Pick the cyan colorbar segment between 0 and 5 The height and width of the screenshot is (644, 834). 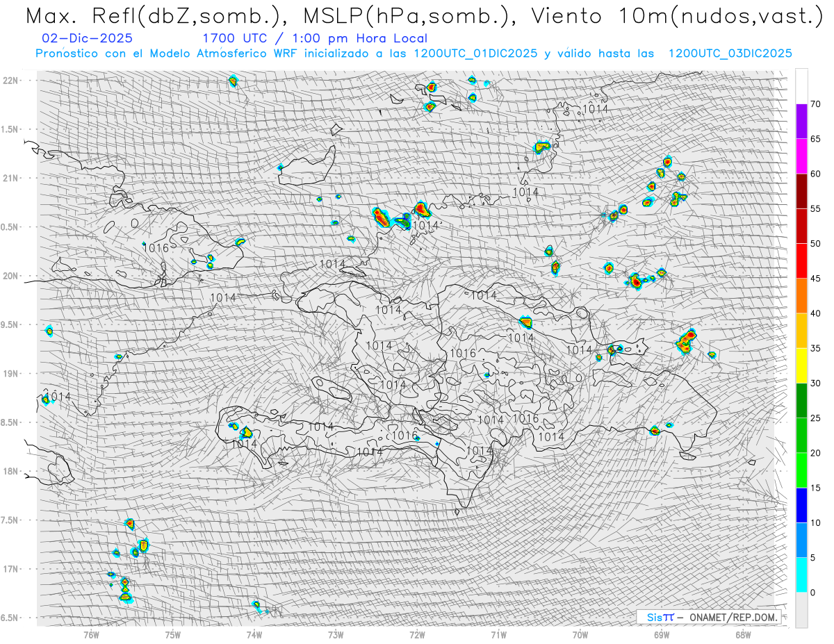click(801, 575)
